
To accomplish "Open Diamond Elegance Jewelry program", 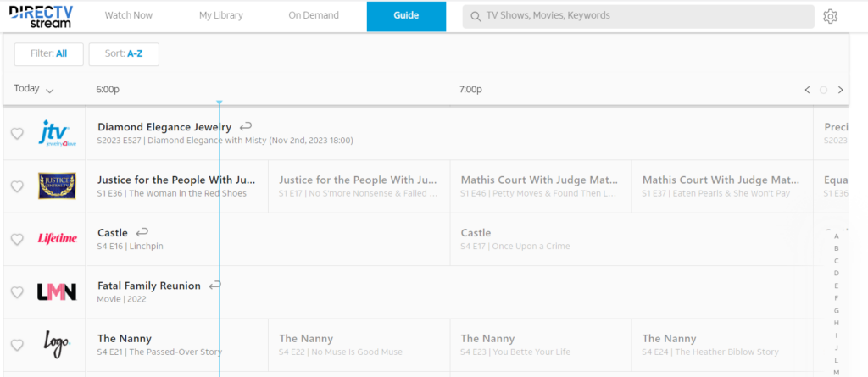I will pos(449,133).
